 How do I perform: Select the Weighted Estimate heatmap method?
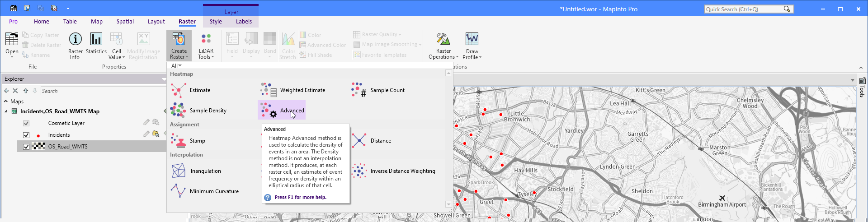tap(293, 90)
